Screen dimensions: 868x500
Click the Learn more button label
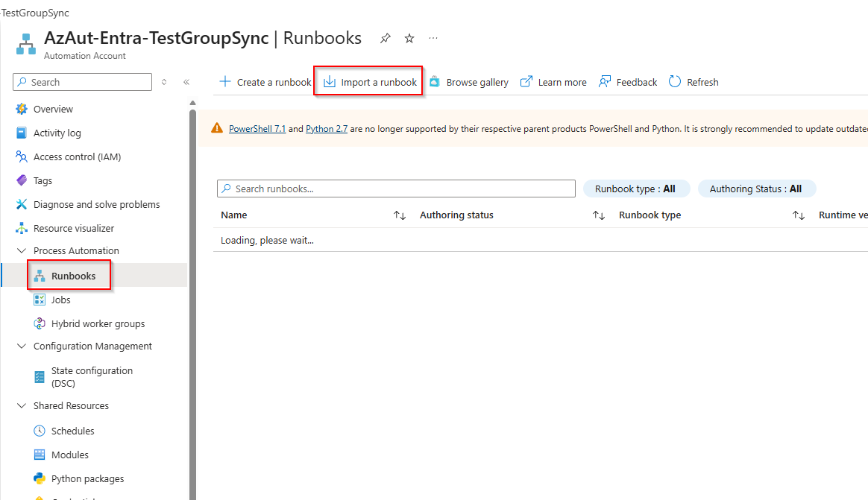tap(562, 82)
